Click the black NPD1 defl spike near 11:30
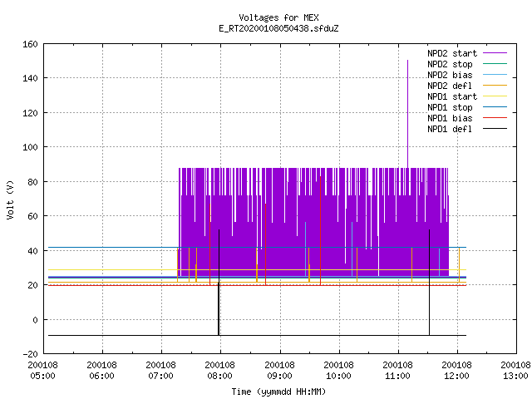 tap(429, 283)
